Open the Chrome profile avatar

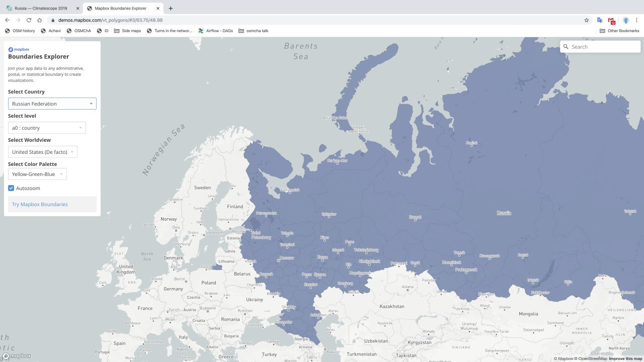click(626, 20)
